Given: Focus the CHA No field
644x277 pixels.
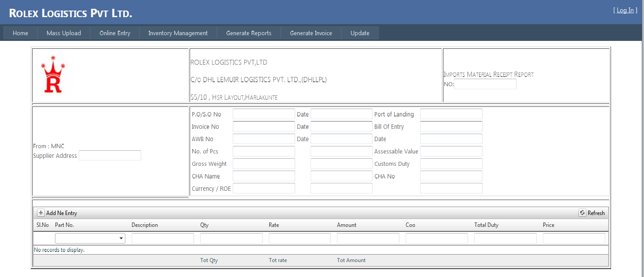Looking at the screenshot, I should [x=451, y=176].
